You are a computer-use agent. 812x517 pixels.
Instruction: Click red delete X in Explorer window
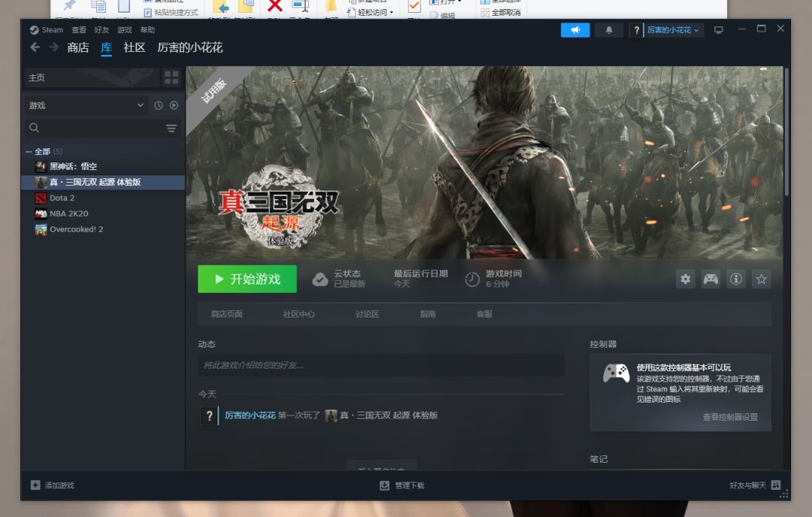274,6
